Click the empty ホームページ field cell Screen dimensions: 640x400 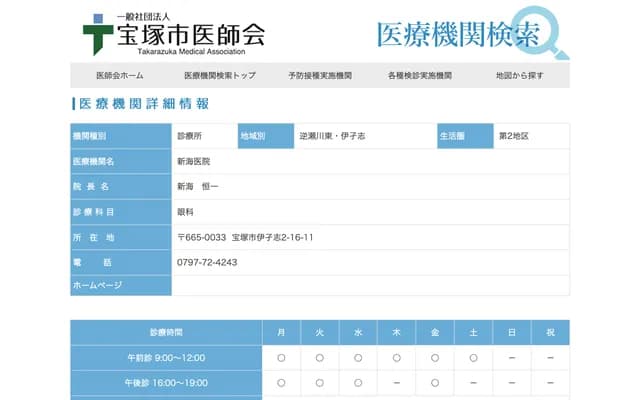370,286
